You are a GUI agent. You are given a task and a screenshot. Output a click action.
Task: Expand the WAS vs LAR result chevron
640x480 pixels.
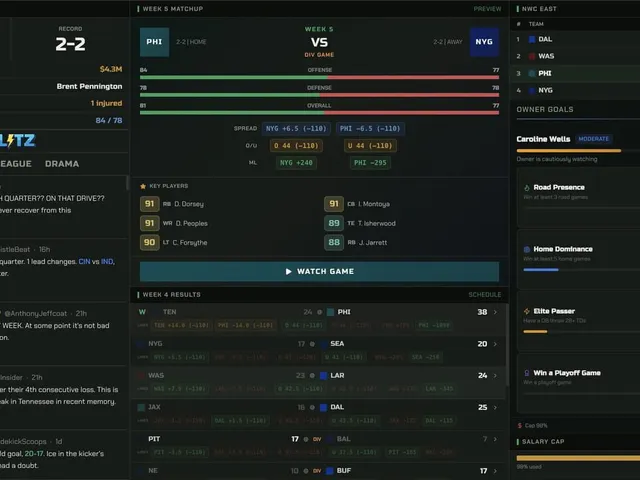(x=495, y=376)
